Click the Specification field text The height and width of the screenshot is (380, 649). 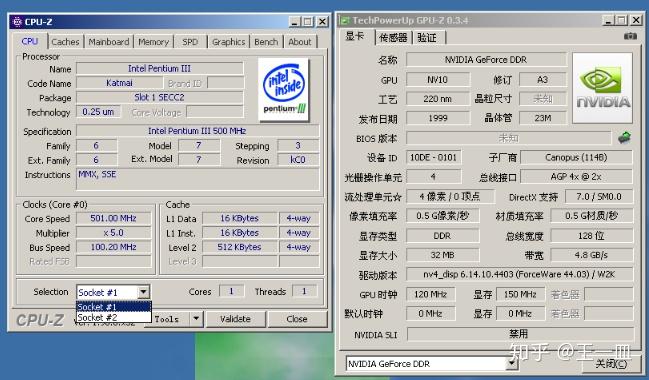click(x=197, y=131)
